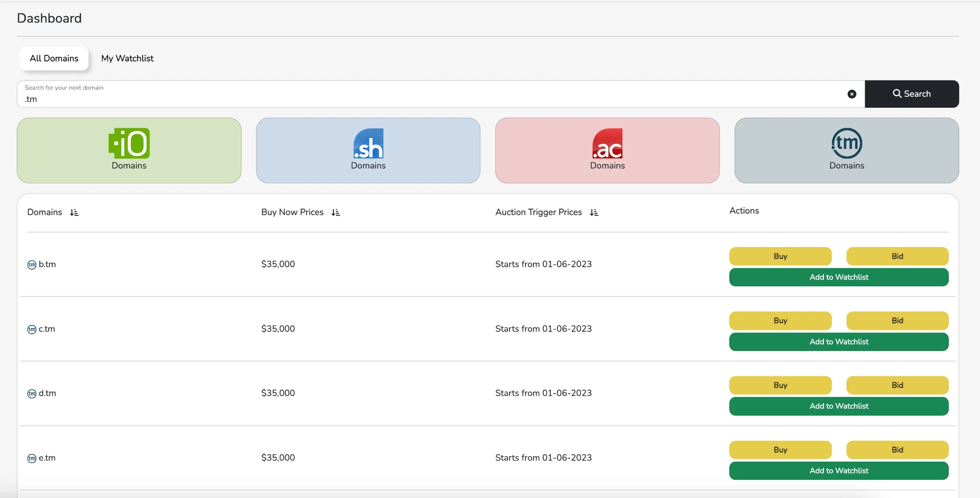Place a bid on c.tm
The width and height of the screenshot is (980, 498).
click(x=897, y=321)
